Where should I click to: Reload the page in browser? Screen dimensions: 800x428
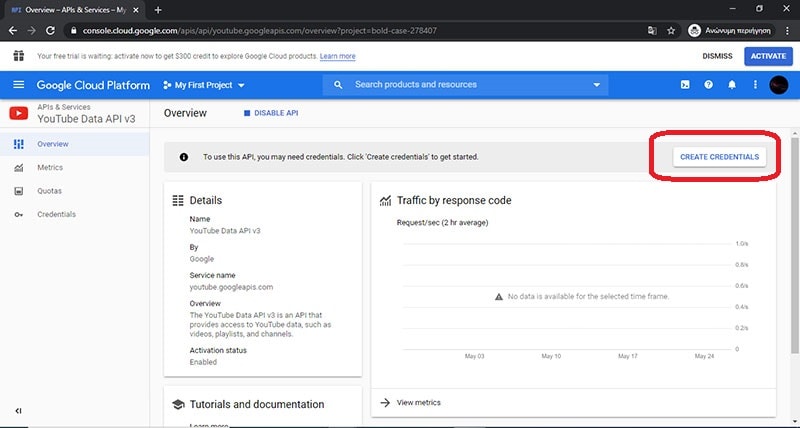click(x=50, y=31)
